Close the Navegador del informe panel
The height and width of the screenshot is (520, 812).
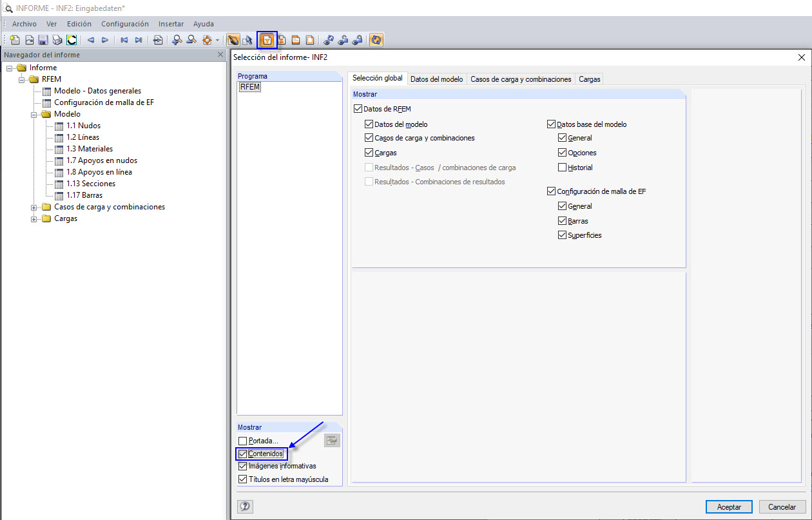(220, 55)
